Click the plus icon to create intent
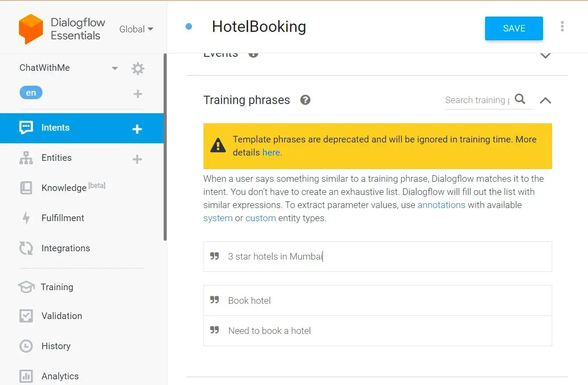 tap(137, 128)
